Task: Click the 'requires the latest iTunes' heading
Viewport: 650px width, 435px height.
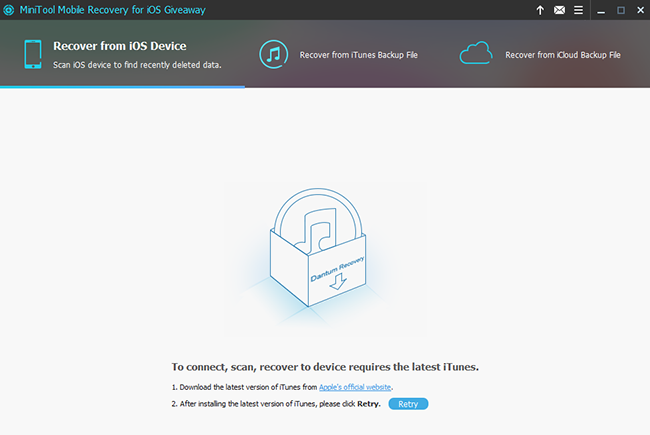Action: point(325,367)
